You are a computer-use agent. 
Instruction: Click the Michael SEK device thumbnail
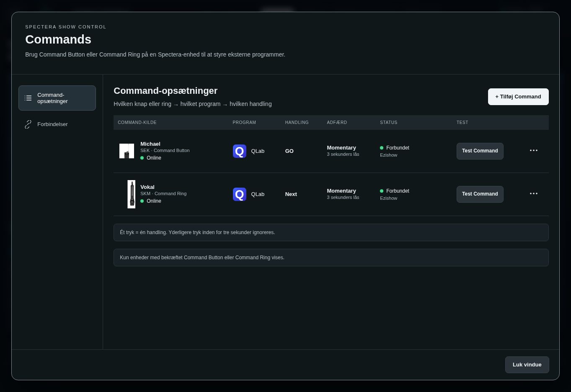pyautogui.click(x=127, y=151)
